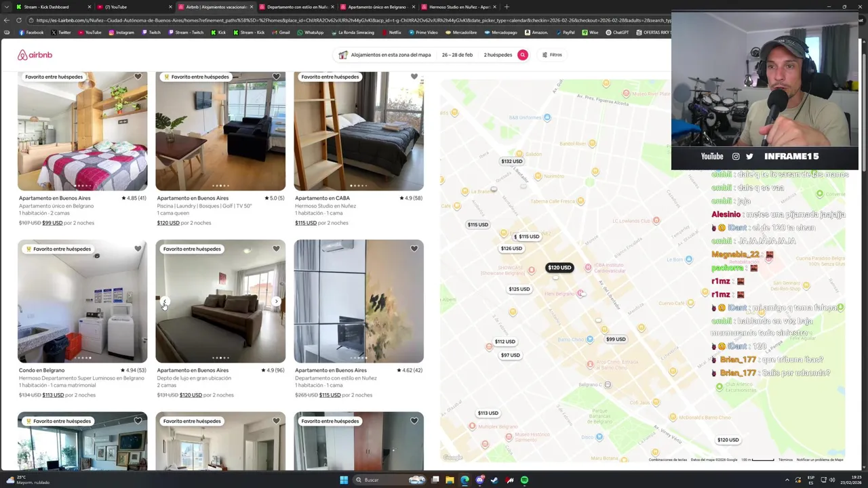Open the Netflix bookmark
This screenshot has width=868, height=488.
point(391,33)
